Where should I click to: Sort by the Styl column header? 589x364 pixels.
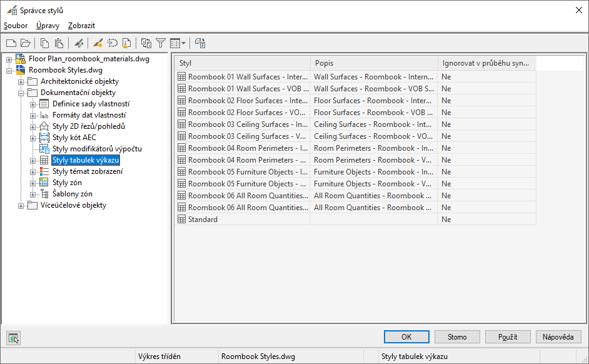(243, 63)
